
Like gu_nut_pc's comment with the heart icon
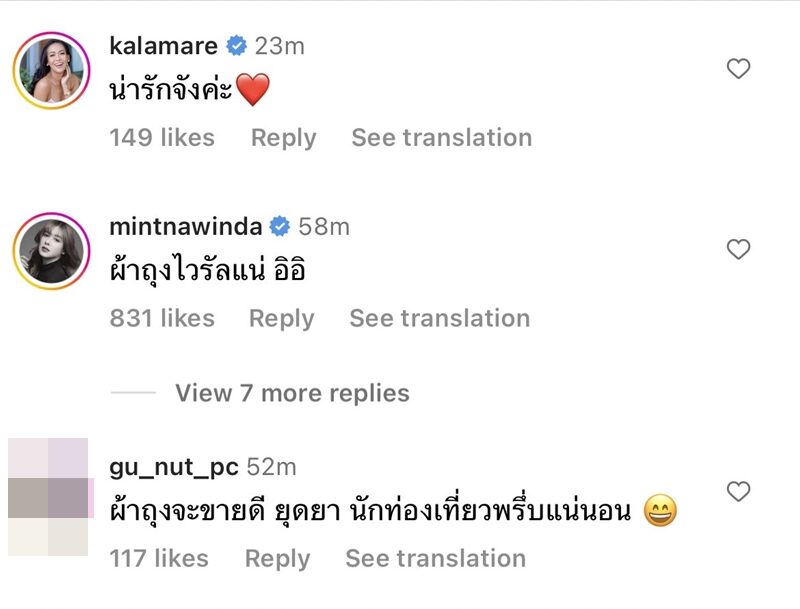click(738, 491)
